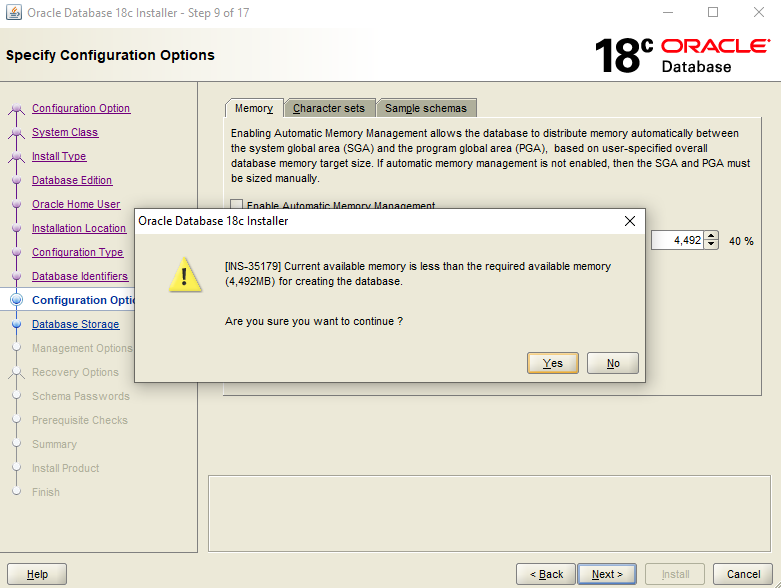Click the INS-35179 warning message text

point(418,274)
